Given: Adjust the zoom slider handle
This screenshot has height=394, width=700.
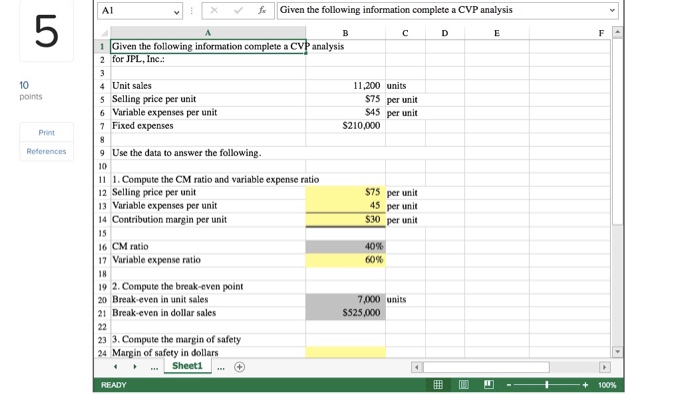Looking at the screenshot, I should (x=547, y=385).
